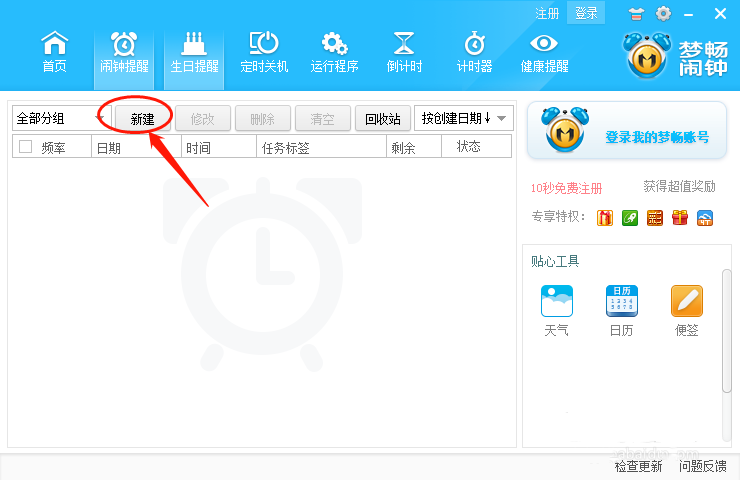Viewport: 740px width, 480px height.
Task: Click 获得超值奖励 text
Action: pos(679,186)
